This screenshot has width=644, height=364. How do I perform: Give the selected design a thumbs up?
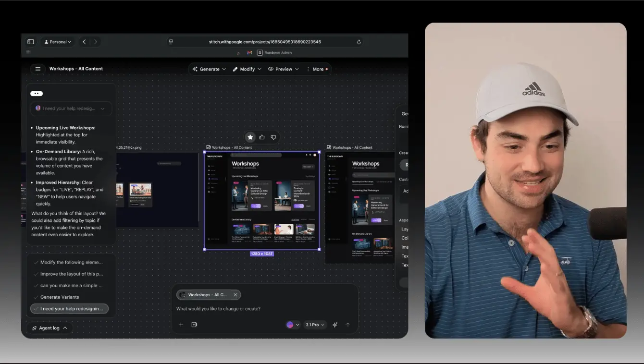(262, 137)
